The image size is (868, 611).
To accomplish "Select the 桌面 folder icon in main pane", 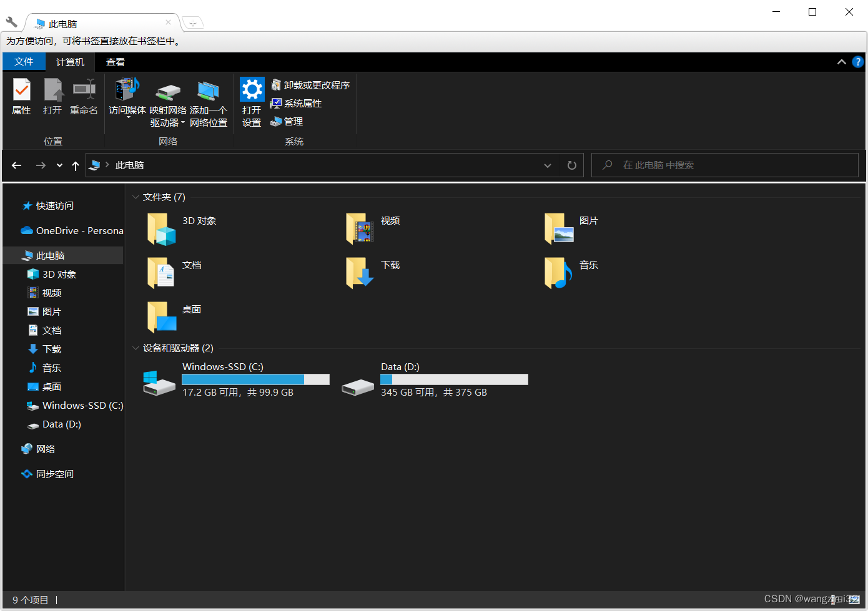I will coord(162,318).
